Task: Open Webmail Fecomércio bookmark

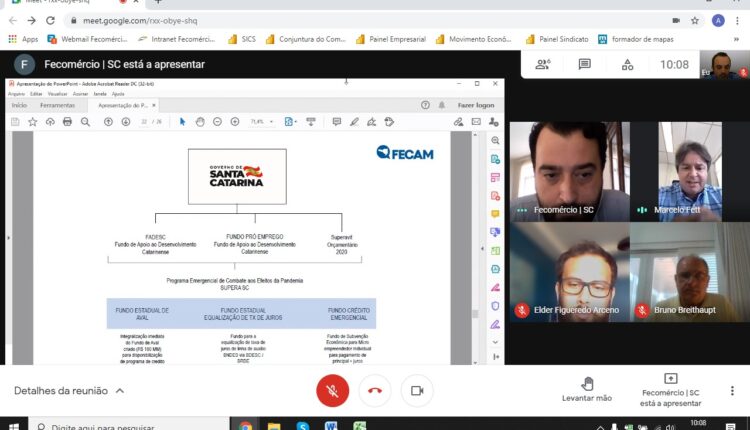Action: point(88,39)
